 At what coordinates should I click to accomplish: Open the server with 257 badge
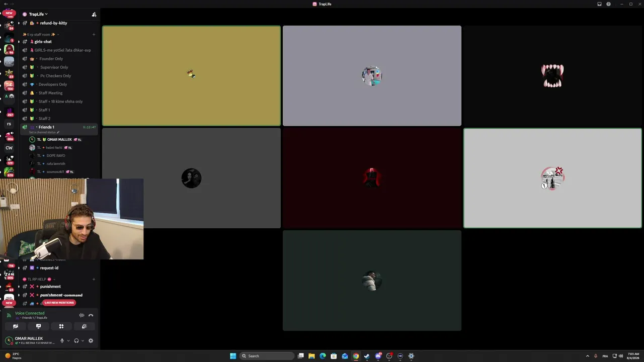(x=9, y=112)
